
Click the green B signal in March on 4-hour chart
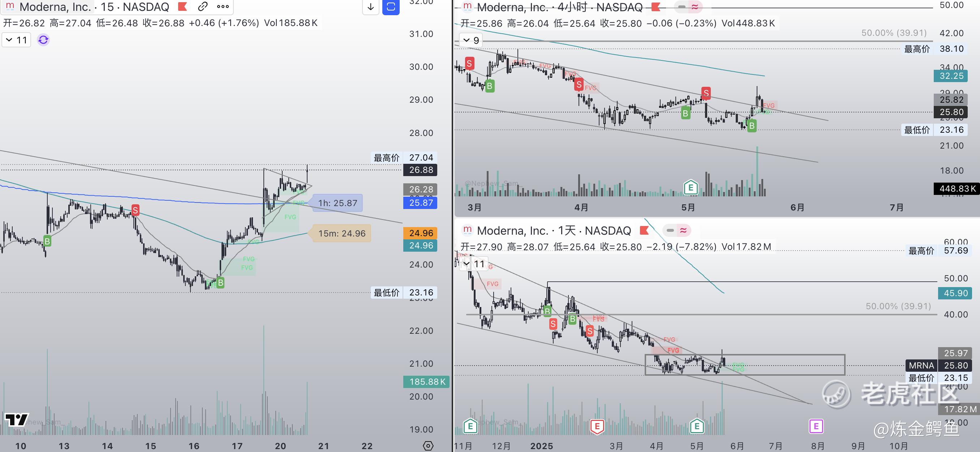[490, 86]
